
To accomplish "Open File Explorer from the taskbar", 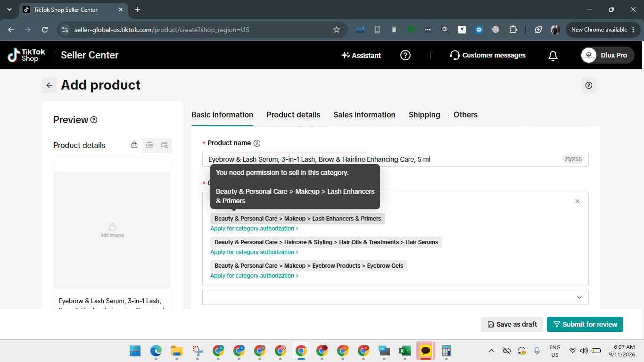I will pyautogui.click(x=176, y=351).
